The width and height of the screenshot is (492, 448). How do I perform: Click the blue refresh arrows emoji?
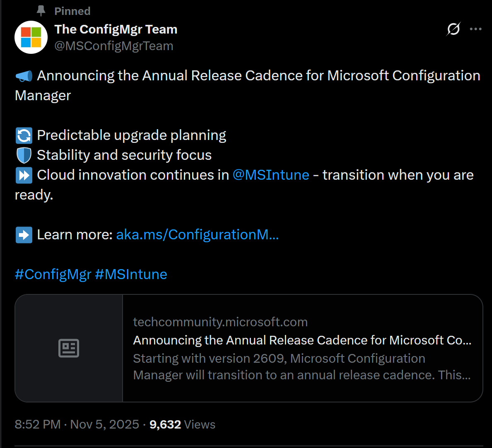click(x=24, y=135)
